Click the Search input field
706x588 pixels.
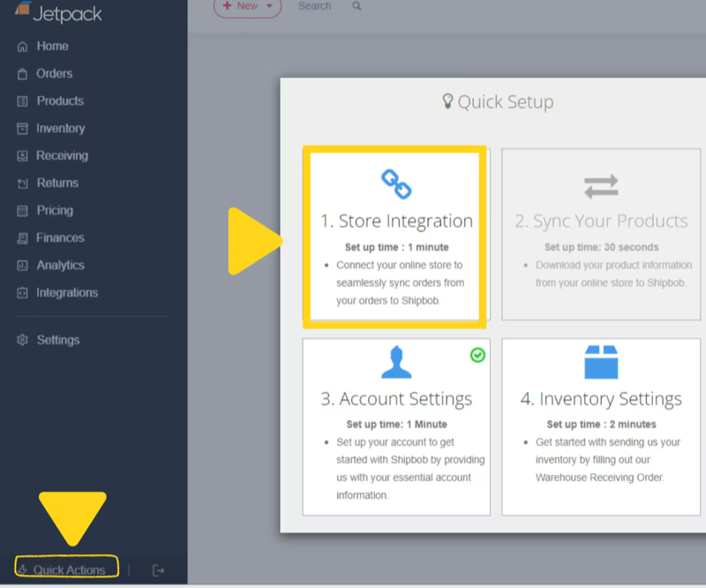click(313, 6)
